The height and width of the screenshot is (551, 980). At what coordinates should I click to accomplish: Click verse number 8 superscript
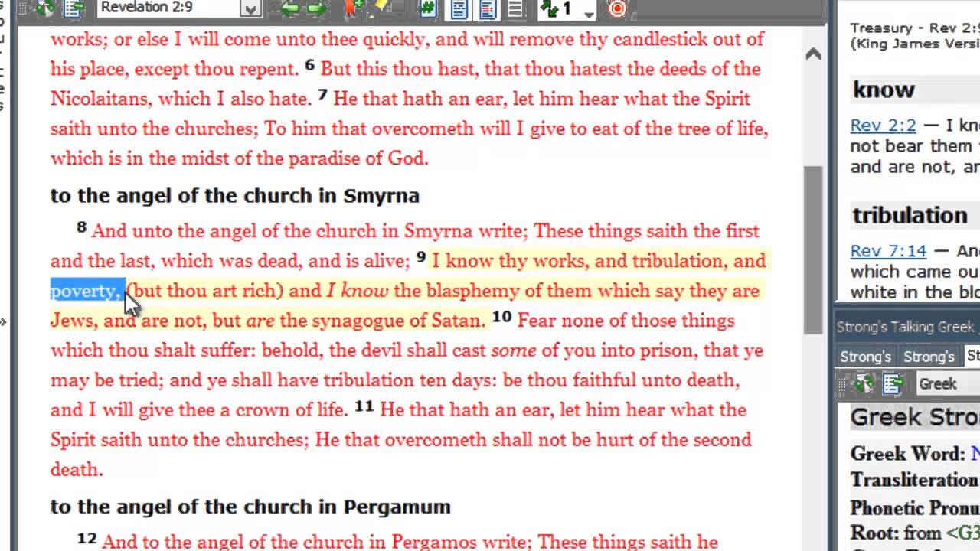(81, 227)
